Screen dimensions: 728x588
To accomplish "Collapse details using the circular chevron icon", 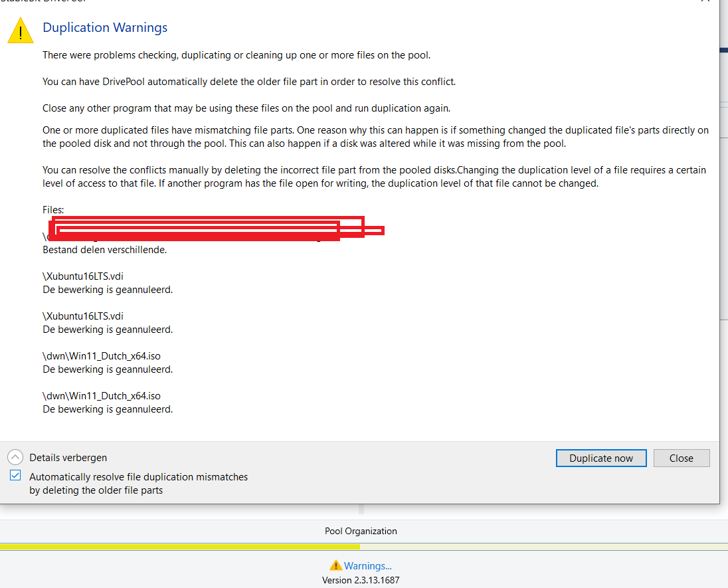I will coord(15,458).
